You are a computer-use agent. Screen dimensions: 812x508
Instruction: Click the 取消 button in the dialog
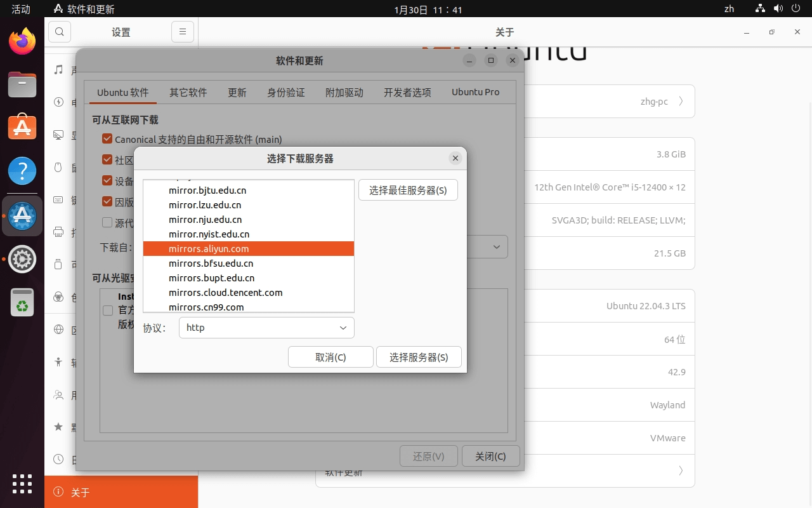[331, 357]
